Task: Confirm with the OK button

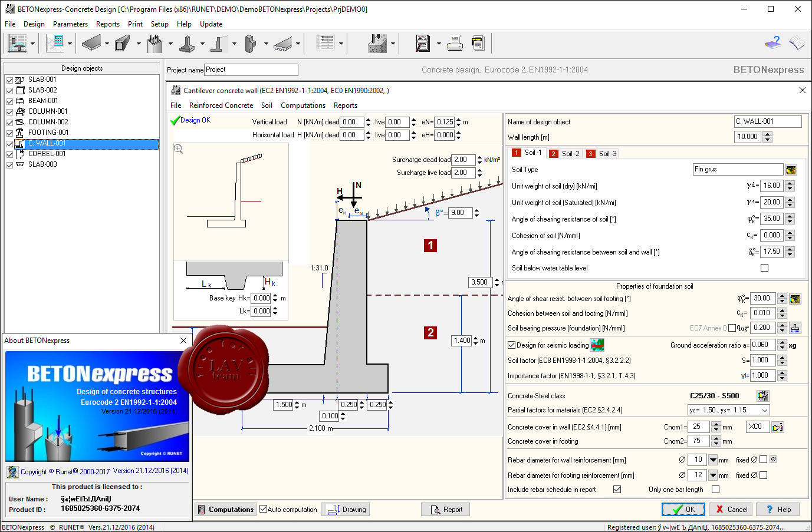Action: point(683,510)
